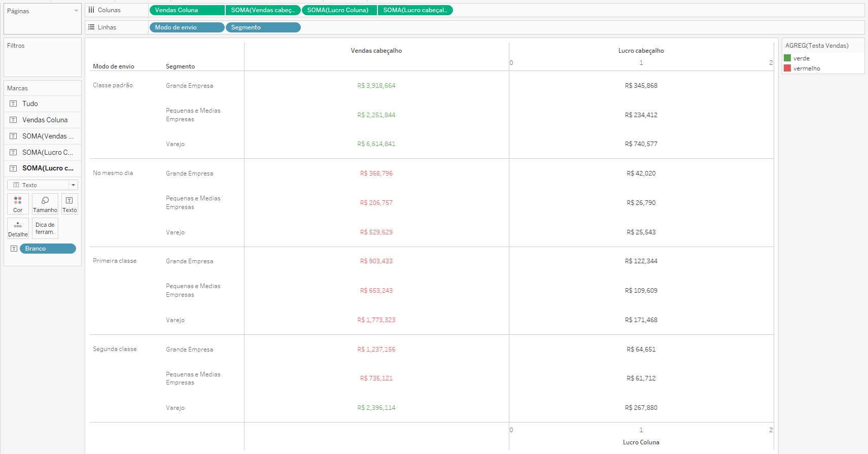Select the R$ 1,237,156 sales value
The width and height of the screenshot is (868, 454).
(376, 350)
